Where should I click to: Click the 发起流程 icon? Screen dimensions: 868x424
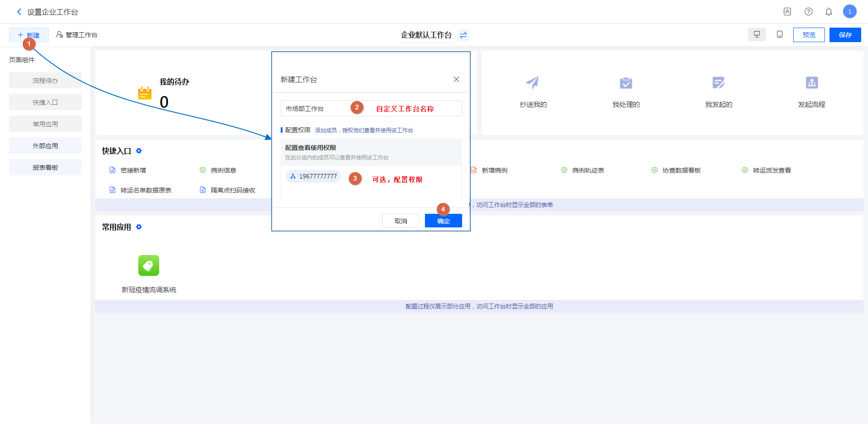coord(811,83)
